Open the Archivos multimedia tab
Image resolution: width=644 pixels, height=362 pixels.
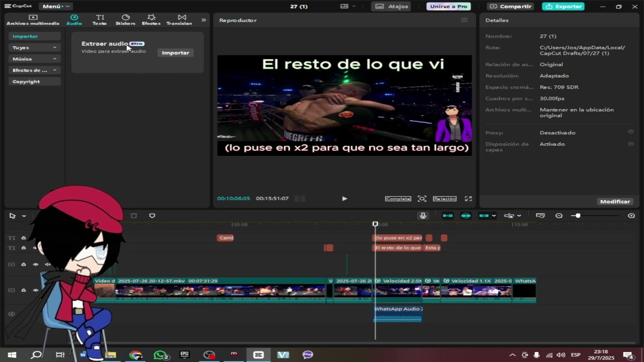(33, 20)
